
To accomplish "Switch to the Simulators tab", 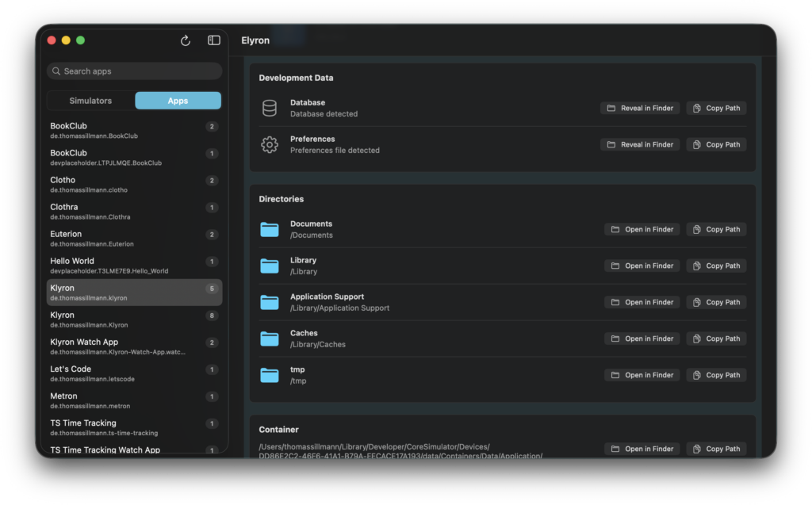I will (90, 101).
